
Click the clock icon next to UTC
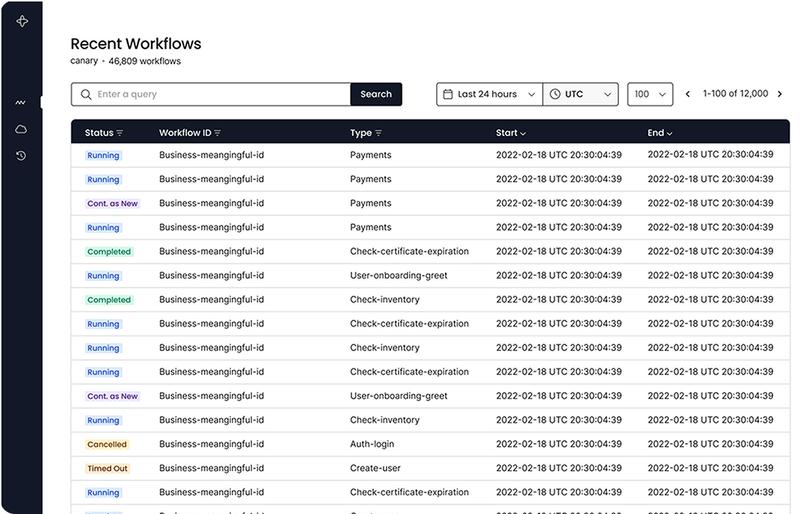pyautogui.click(x=555, y=93)
